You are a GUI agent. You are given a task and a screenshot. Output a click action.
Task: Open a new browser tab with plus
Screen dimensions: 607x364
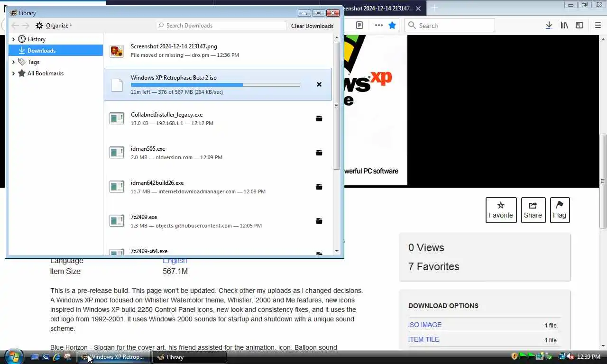pos(434,8)
